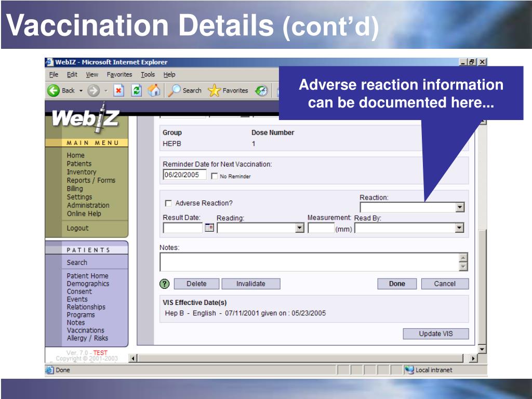Open Administration in the main menu
The width and height of the screenshot is (532, 399).
[88, 205]
